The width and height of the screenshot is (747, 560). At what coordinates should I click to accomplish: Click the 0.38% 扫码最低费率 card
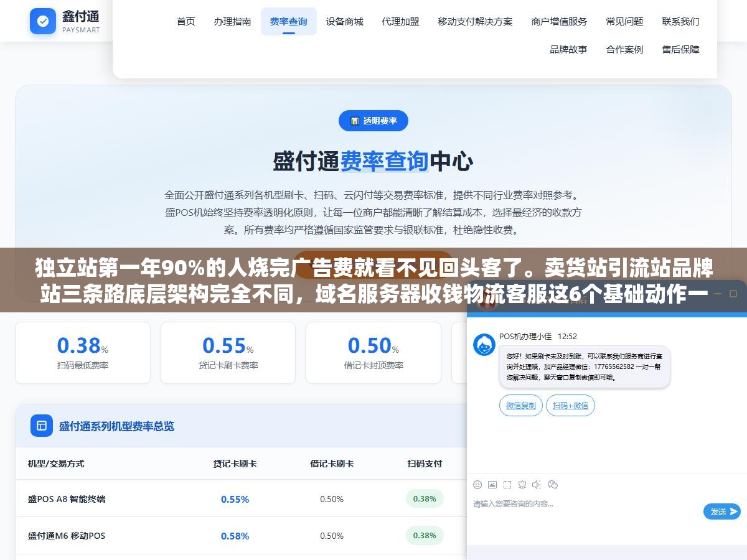(83, 352)
